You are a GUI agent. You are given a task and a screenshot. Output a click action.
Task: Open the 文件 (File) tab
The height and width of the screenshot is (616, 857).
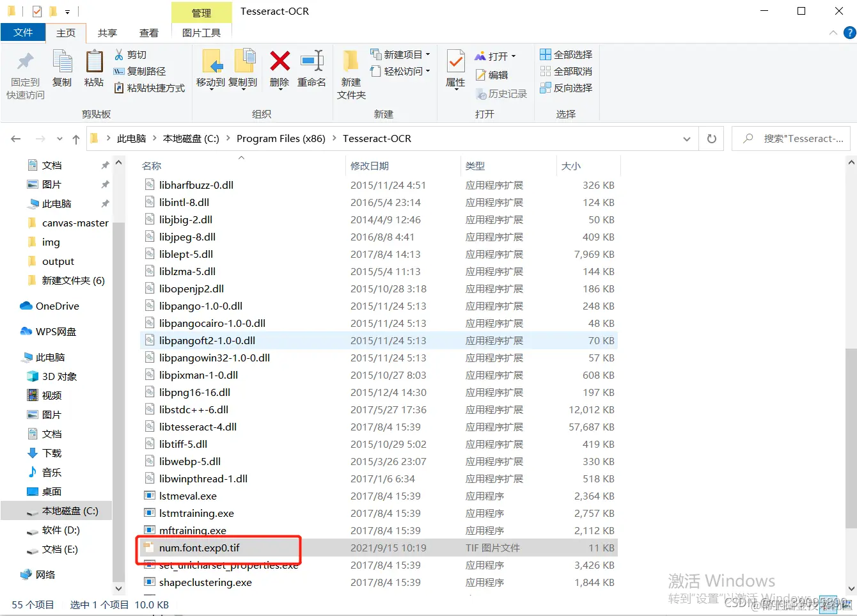[23, 33]
